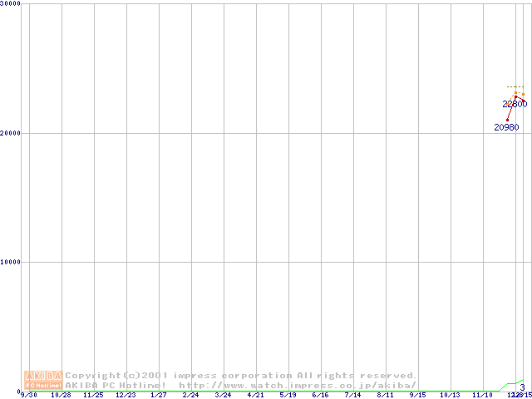This screenshot has height=399, width=532.
Task: Click the AKIBA PC Hotline logo
Action: tap(43, 380)
